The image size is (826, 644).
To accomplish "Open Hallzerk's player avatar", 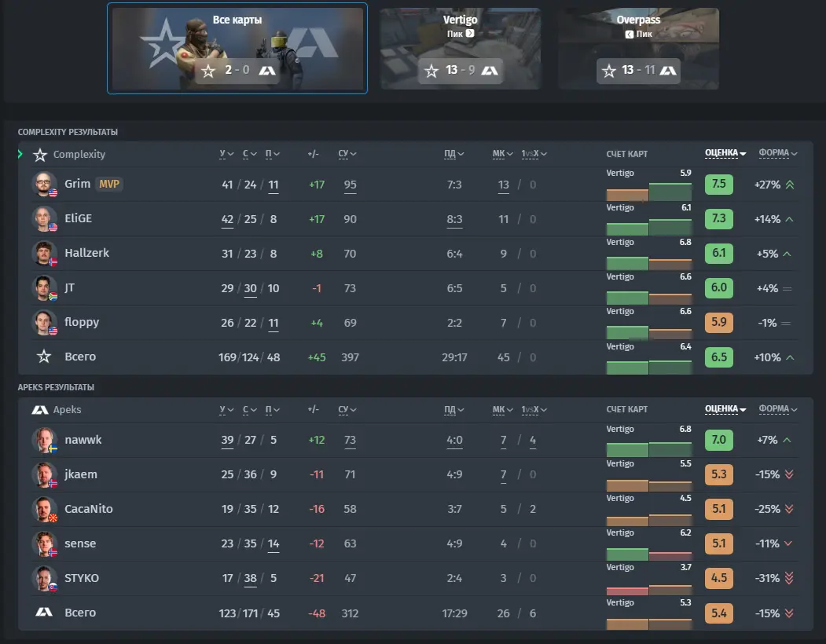I will coord(44,254).
